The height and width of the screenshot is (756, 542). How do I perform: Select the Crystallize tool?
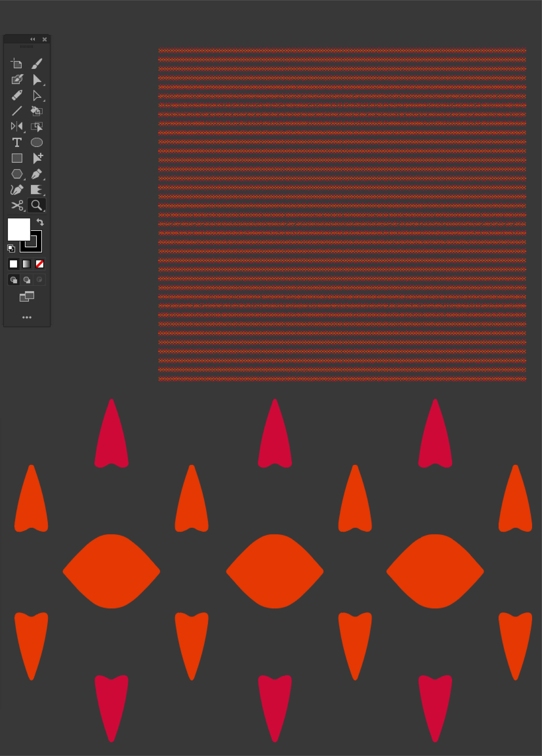(36, 190)
